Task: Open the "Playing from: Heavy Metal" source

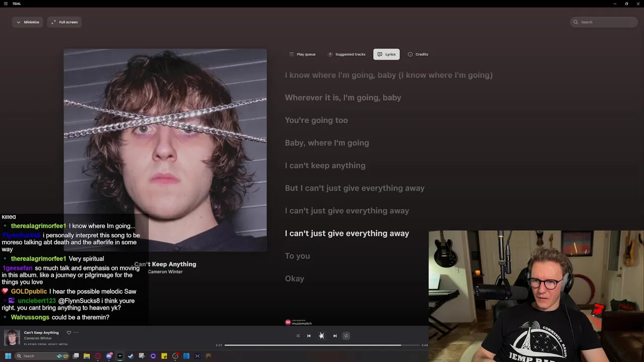Action: tap(46, 344)
